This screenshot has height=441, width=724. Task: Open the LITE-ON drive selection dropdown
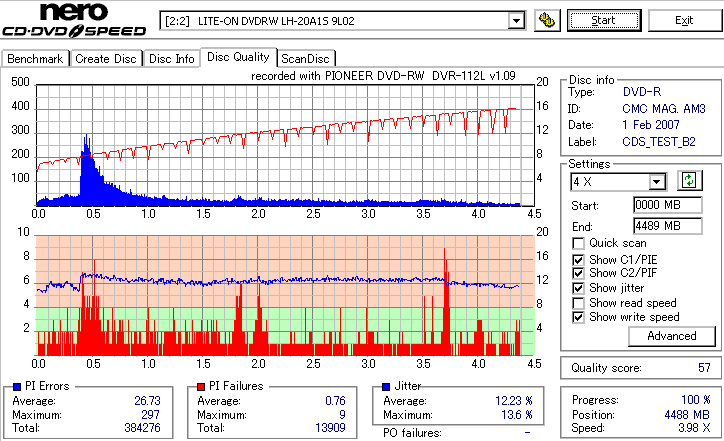[x=516, y=21]
